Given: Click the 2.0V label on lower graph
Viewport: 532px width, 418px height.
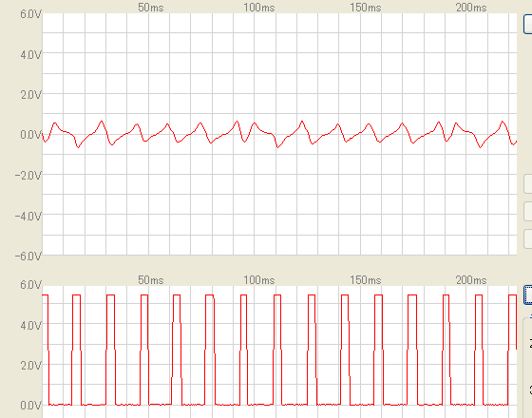Looking at the screenshot, I should [x=30, y=366].
